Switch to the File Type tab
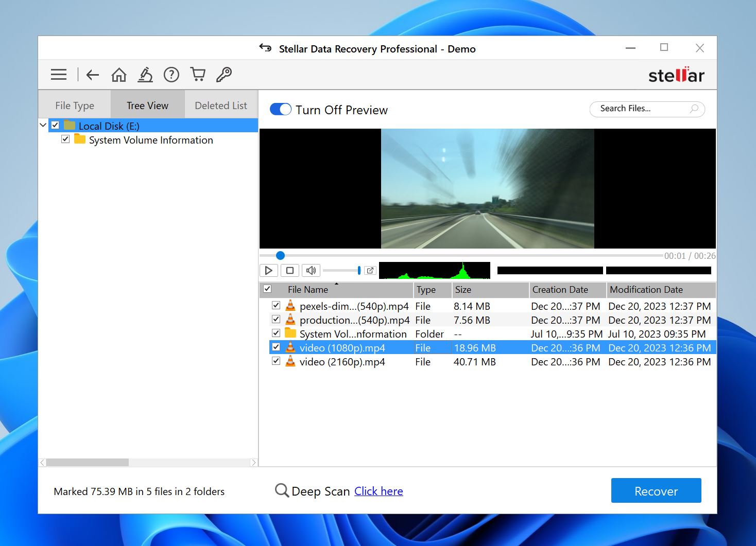The width and height of the screenshot is (756, 546). (75, 105)
